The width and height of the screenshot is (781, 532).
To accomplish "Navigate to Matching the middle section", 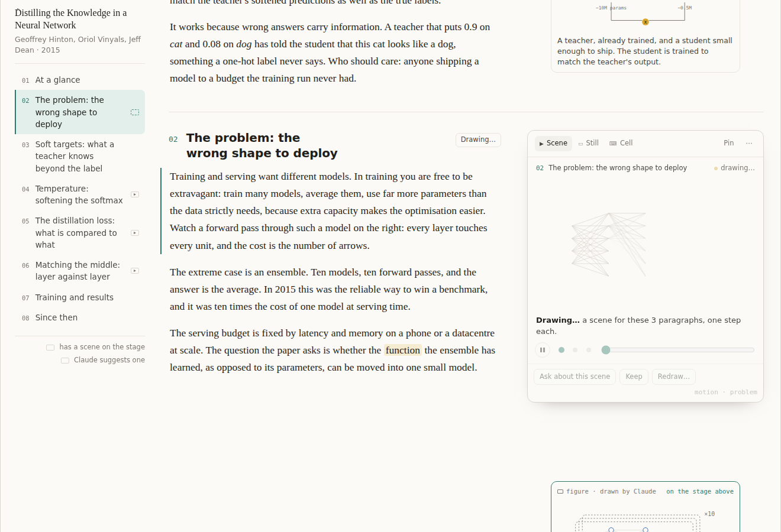I will [x=80, y=271].
